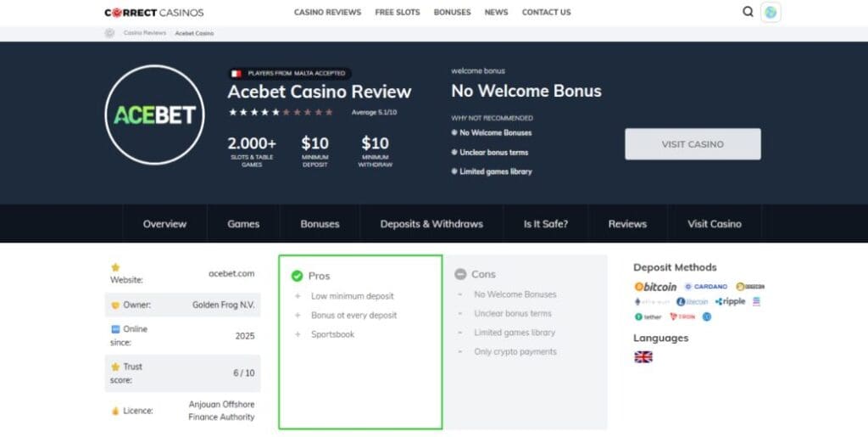
Task: Click the Tron deposit icon
Action: point(682,317)
